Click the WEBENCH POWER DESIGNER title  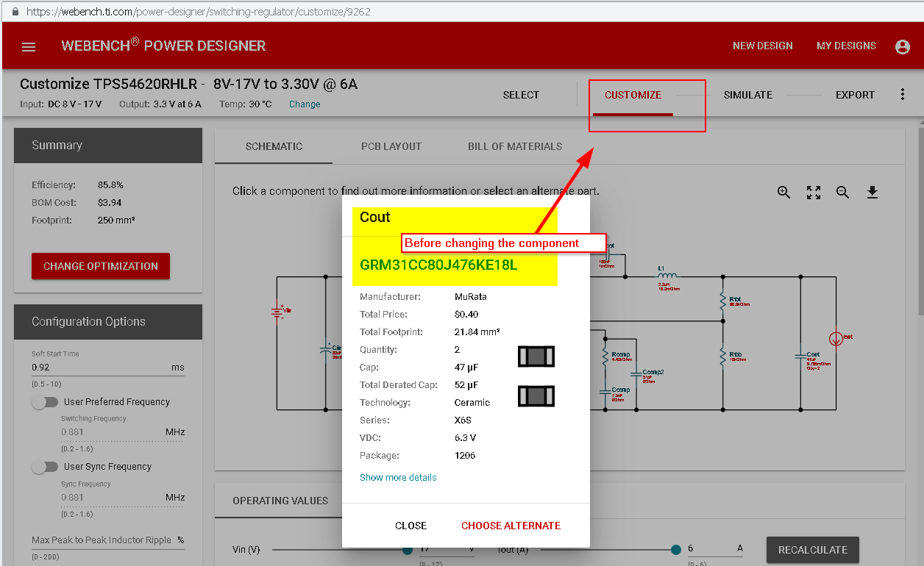tap(163, 46)
